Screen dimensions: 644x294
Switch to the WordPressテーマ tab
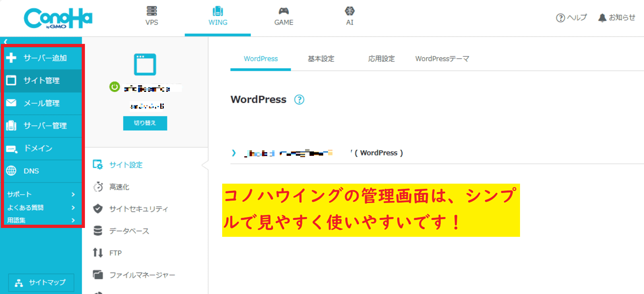point(442,59)
